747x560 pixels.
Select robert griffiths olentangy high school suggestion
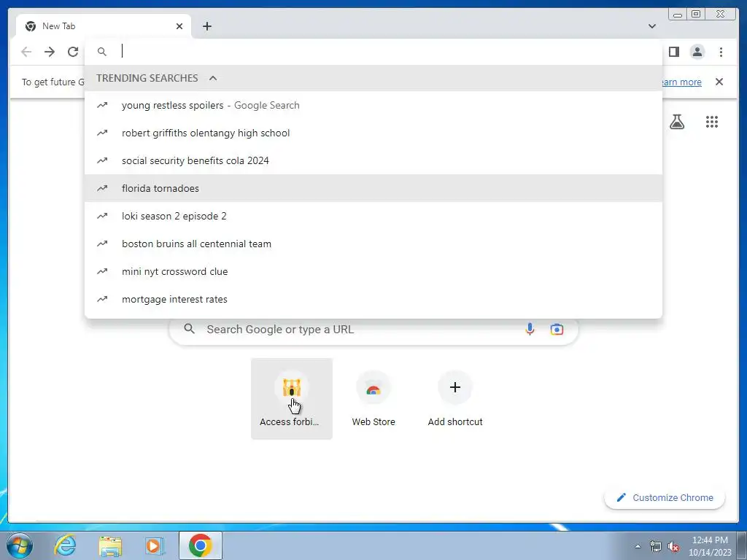(x=373, y=133)
